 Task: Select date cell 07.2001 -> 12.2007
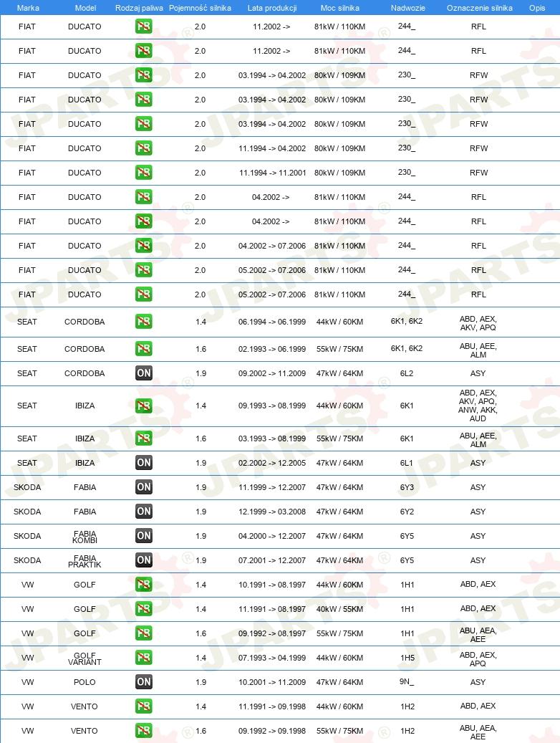click(x=272, y=560)
